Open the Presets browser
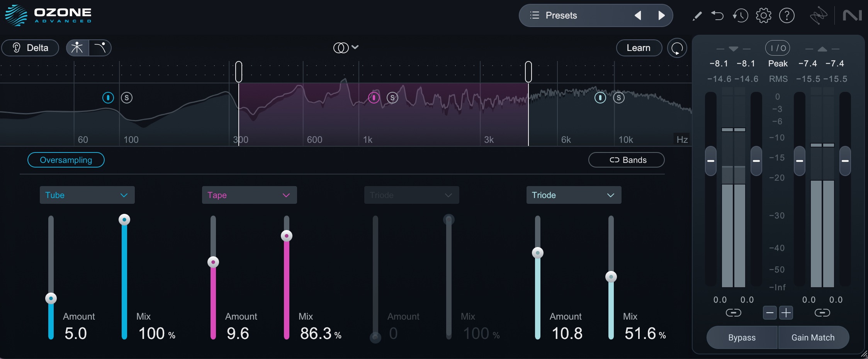The image size is (868, 359). 561,15
